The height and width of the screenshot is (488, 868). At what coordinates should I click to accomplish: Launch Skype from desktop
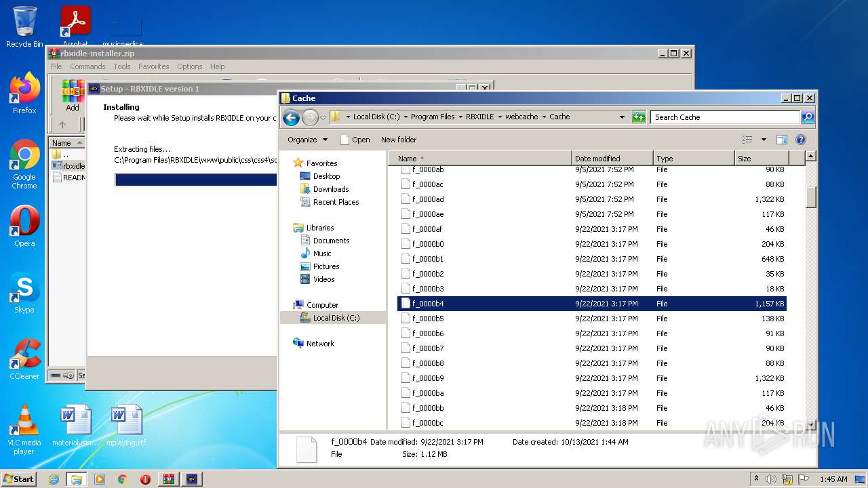(24, 293)
